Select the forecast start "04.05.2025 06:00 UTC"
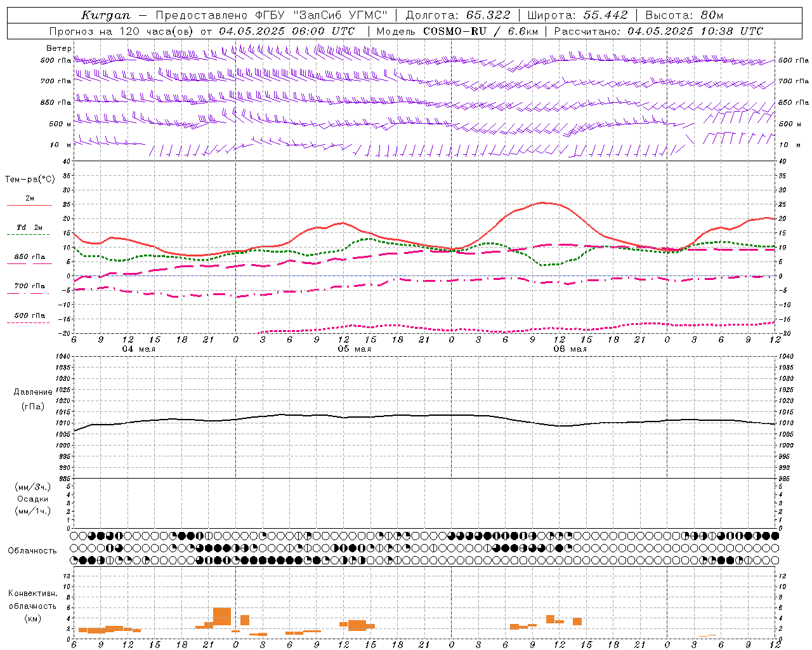Screen dimensions: 812x650 pos(287,31)
